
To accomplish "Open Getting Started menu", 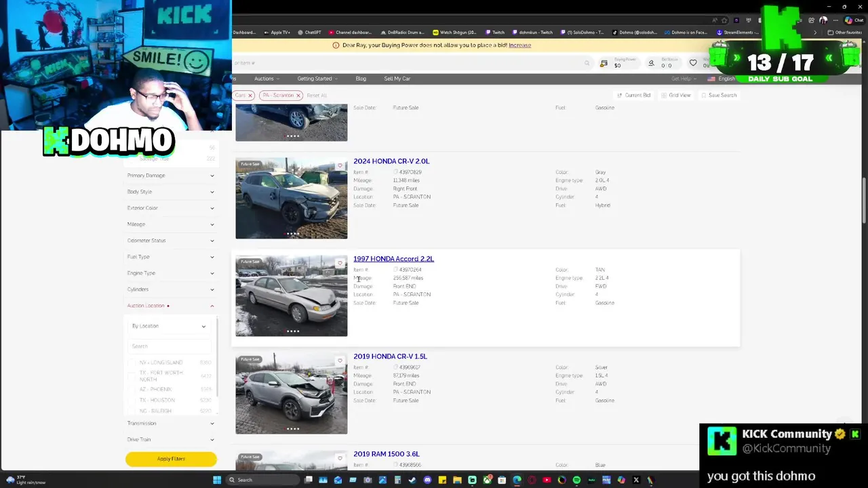I will pyautogui.click(x=317, y=79).
